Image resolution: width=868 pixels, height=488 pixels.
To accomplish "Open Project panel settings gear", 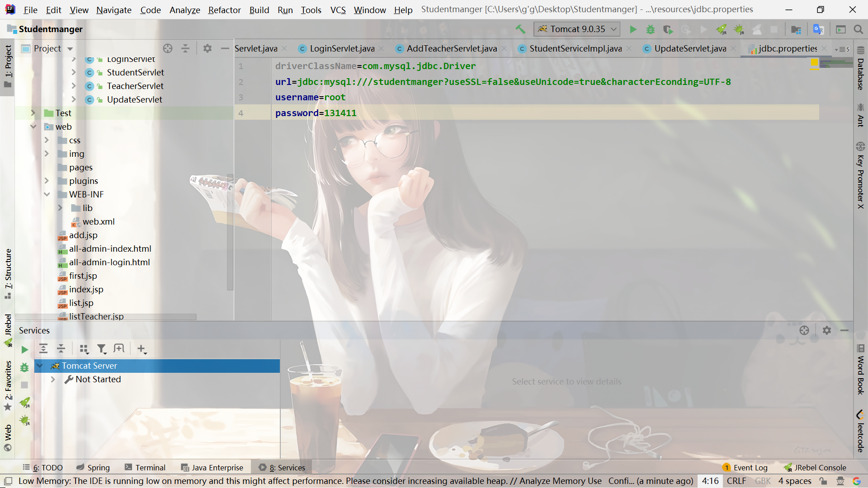I will [x=207, y=48].
